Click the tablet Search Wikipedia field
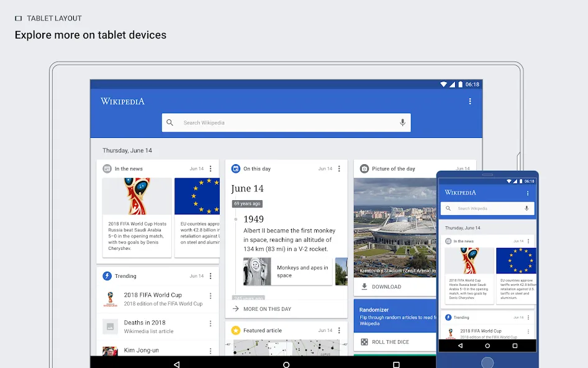The width and height of the screenshot is (588, 368). click(286, 123)
